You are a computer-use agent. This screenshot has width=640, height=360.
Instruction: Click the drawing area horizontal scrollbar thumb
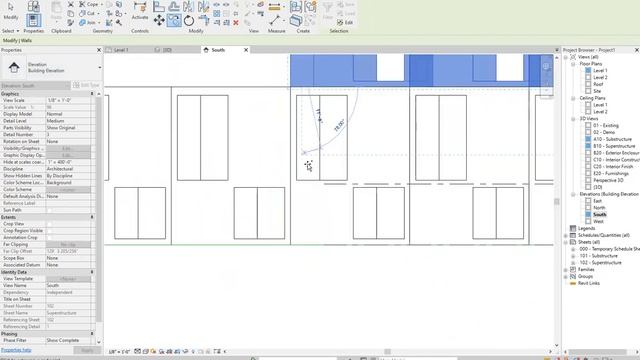pyautogui.click(x=387, y=351)
